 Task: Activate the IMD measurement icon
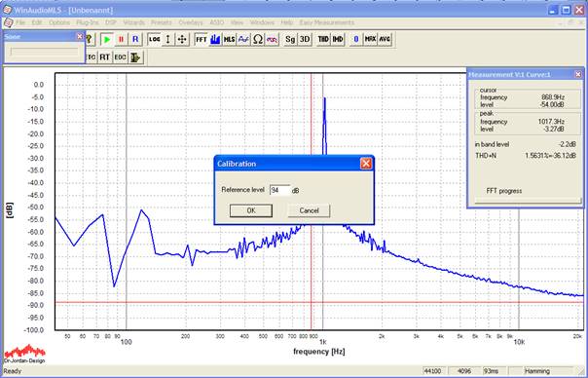(338, 39)
